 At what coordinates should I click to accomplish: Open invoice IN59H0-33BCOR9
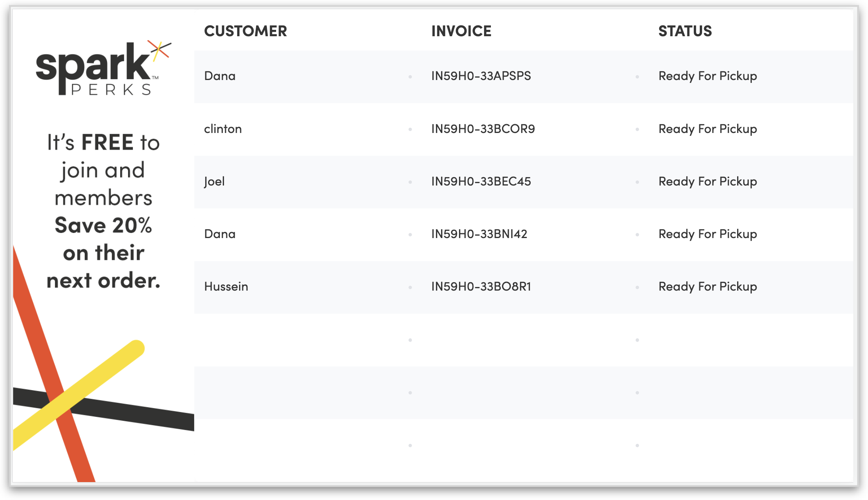483,129
